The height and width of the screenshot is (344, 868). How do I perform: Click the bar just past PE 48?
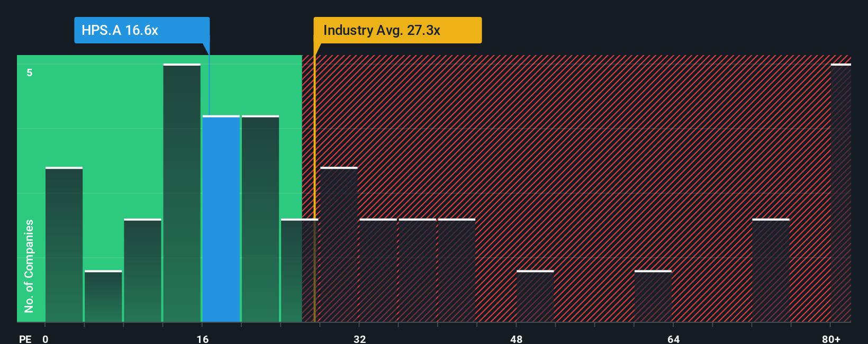pos(535,296)
